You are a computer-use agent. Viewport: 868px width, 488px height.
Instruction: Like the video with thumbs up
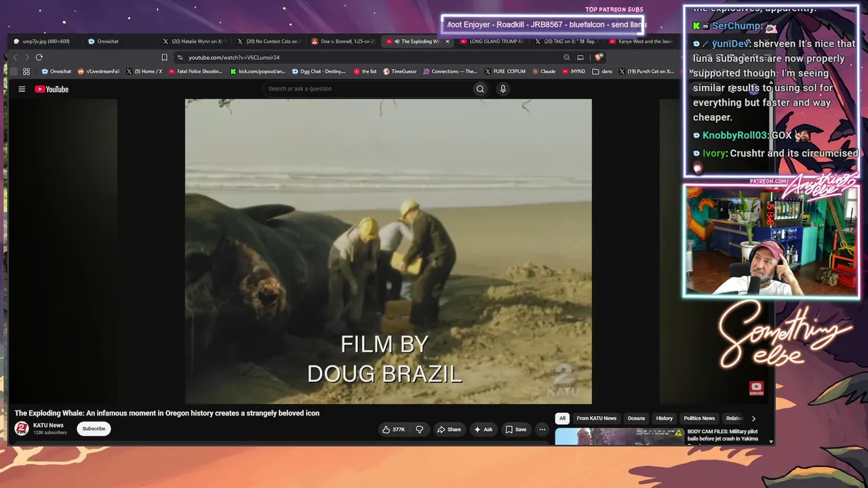[393, 429]
